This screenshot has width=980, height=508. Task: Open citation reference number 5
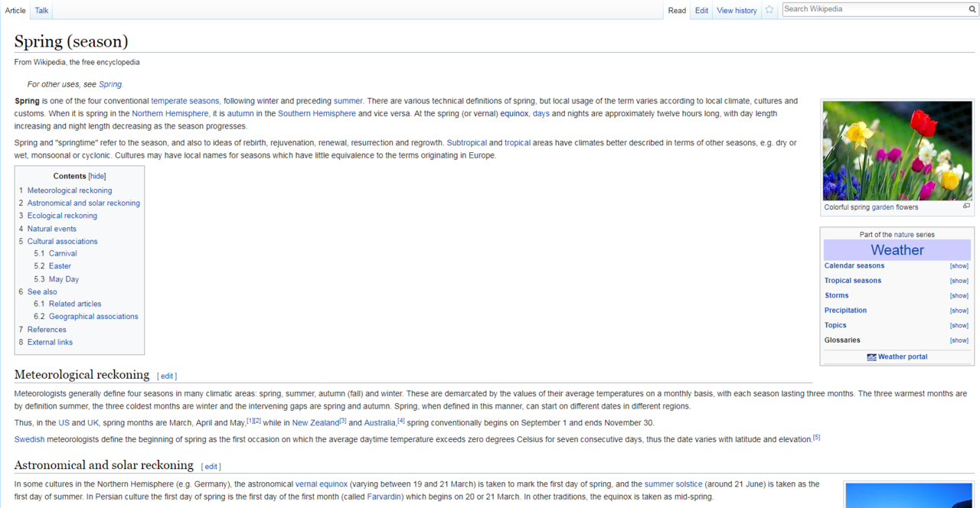point(816,438)
